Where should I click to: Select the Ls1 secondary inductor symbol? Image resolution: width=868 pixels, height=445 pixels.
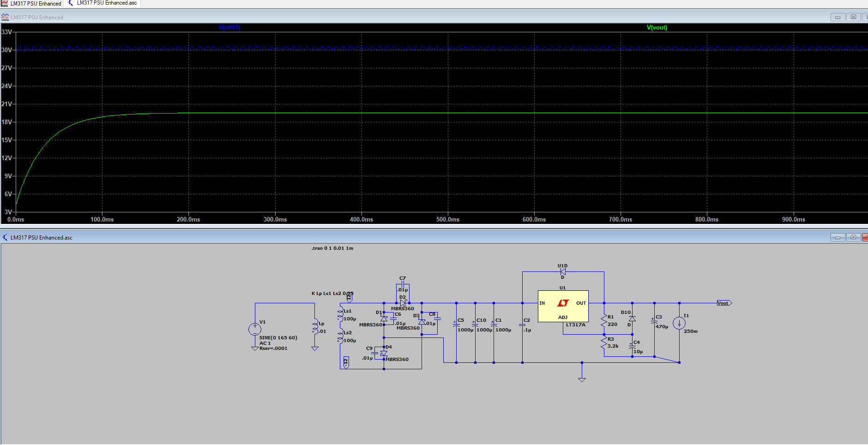(341, 314)
